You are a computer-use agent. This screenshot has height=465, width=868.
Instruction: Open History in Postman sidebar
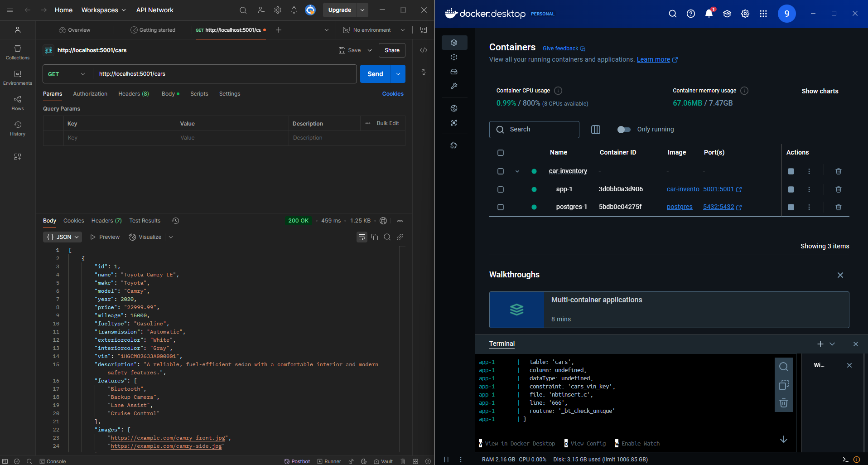(18, 129)
